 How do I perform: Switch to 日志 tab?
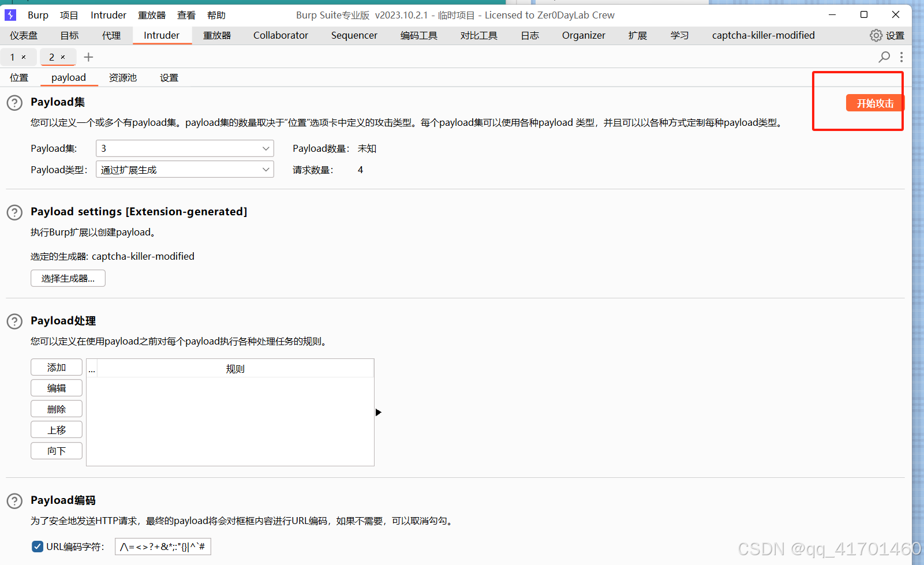coord(530,36)
